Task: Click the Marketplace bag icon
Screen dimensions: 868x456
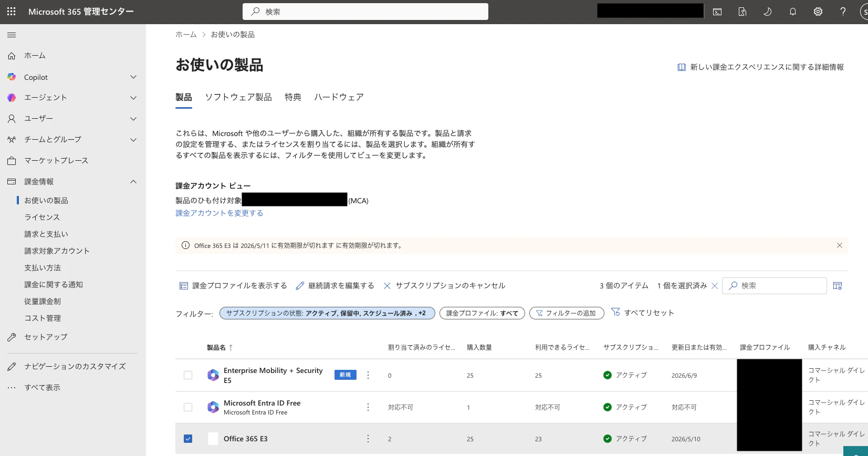Action: (12, 161)
